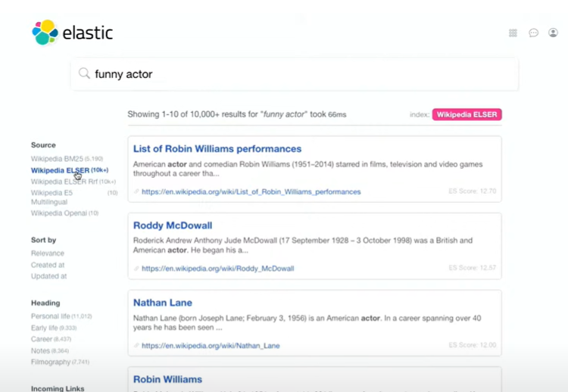568x392 pixels.
Task: Open the List_of_Robin_Williams_performances Wikipedia URL
Action: 251,191
